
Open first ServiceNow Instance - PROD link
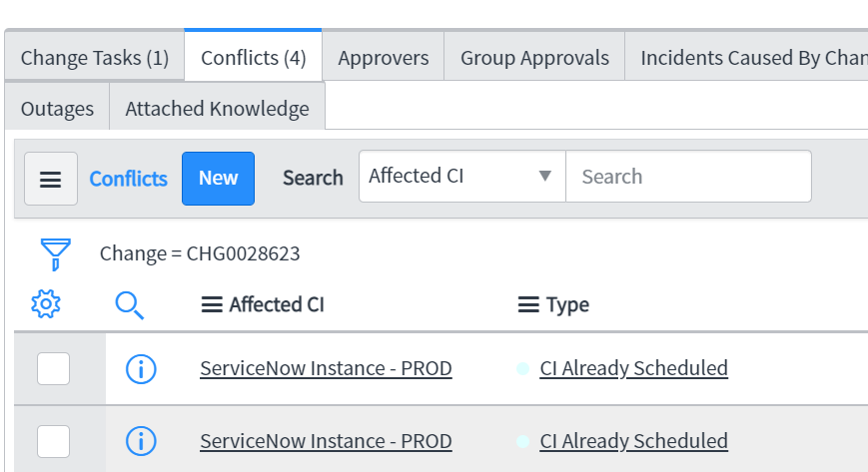point(326,368)
